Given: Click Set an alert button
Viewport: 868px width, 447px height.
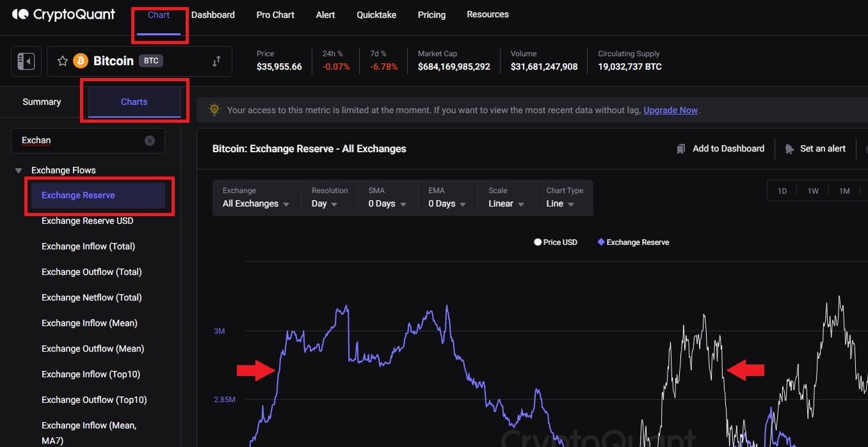Looking at the screenshot, I should pyautogui.click(x=815, y=149).
